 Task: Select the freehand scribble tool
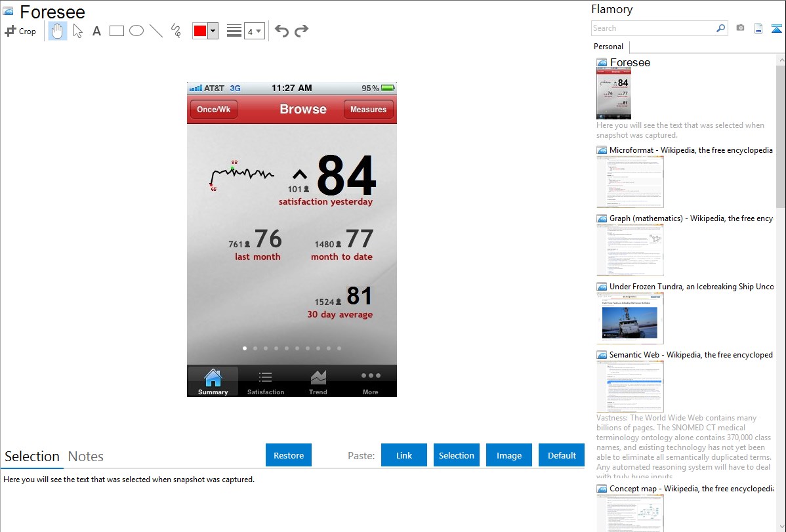[176, 31]
